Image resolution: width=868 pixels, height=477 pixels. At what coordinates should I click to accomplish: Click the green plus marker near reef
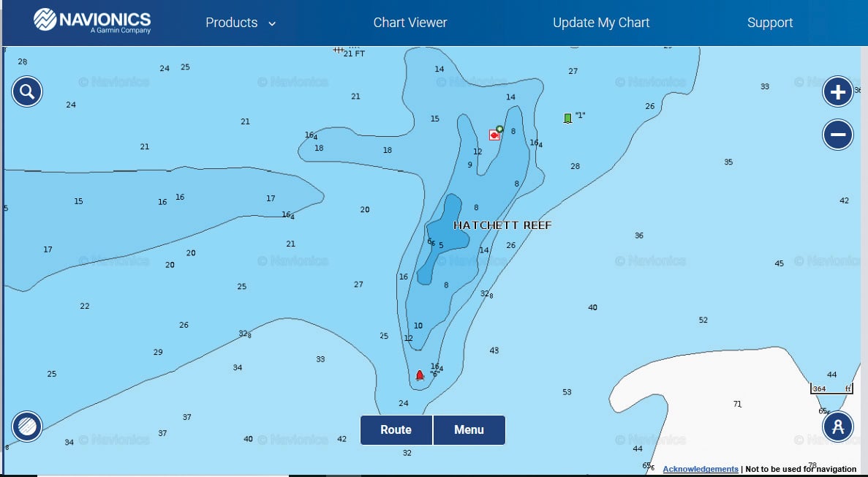pyautogui.click(x=499, y=129)
